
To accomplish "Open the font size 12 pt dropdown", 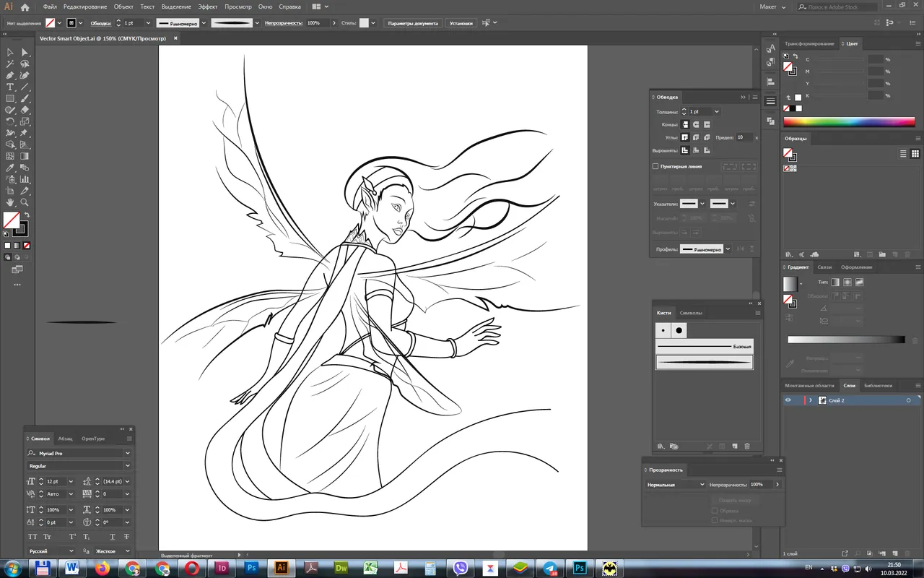I will (71, 481).
